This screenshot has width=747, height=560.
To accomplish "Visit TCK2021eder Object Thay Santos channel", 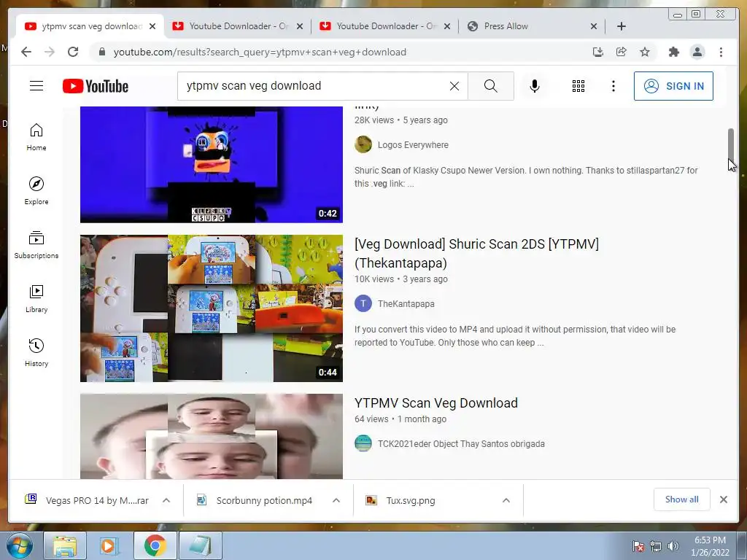I will pos(461,444).
